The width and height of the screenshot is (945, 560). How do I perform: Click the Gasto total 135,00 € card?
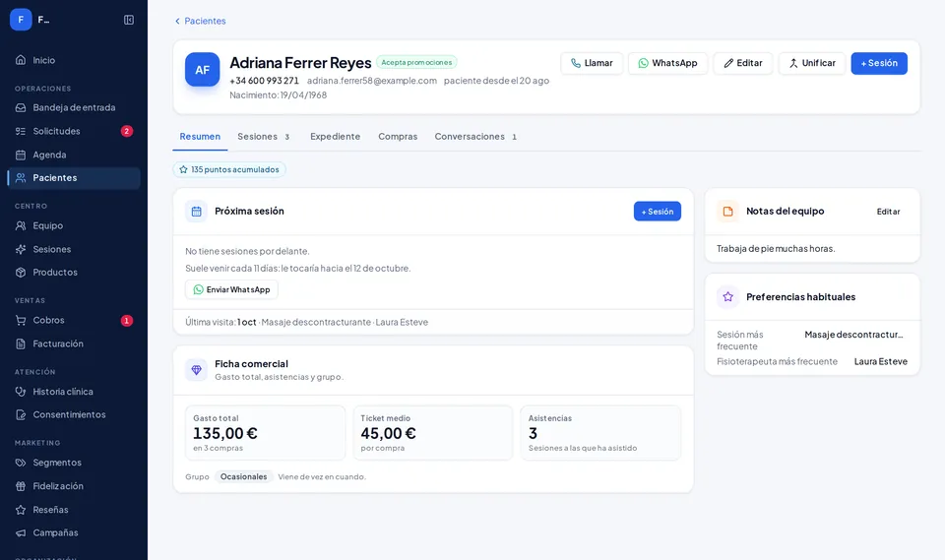265,433
